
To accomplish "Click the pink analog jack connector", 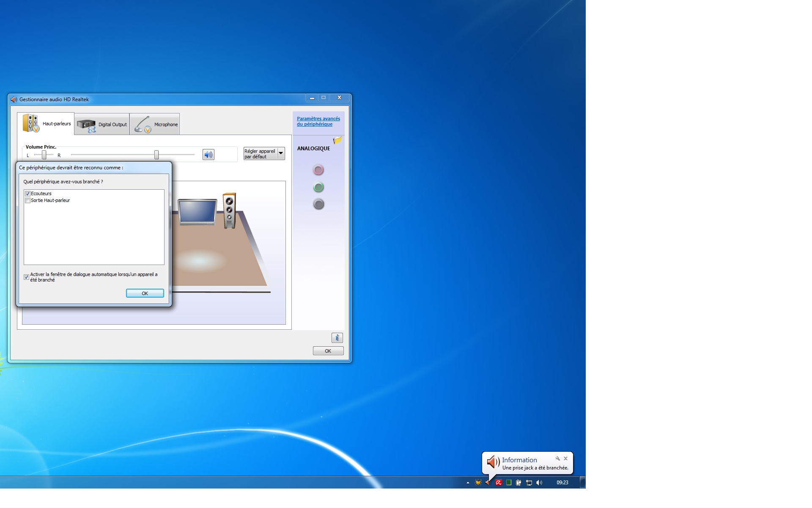I will pyautogui.click(x=318, y=170).
